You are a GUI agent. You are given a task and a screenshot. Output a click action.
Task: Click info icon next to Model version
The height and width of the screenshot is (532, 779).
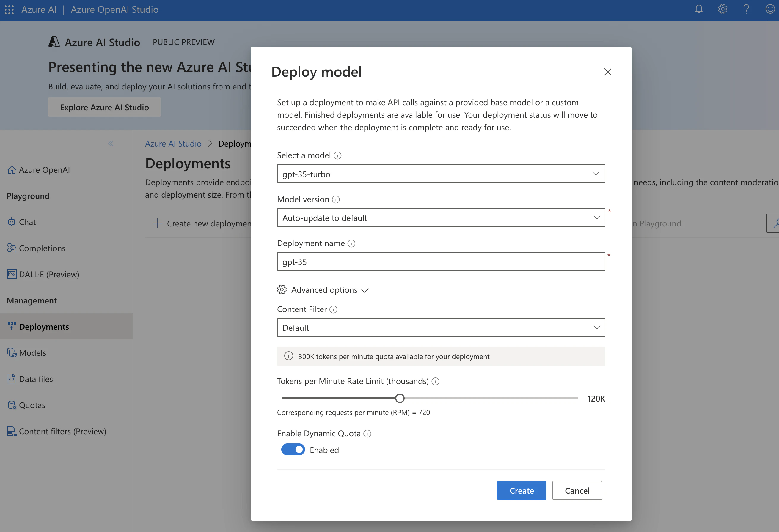click(x=336, y=200)
